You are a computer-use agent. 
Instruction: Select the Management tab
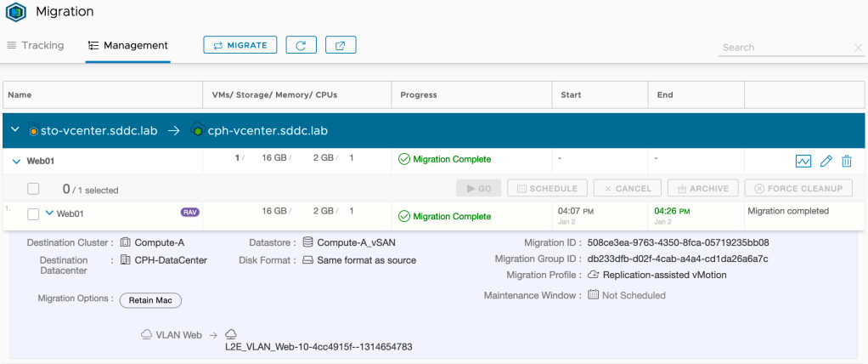[127, 45]
